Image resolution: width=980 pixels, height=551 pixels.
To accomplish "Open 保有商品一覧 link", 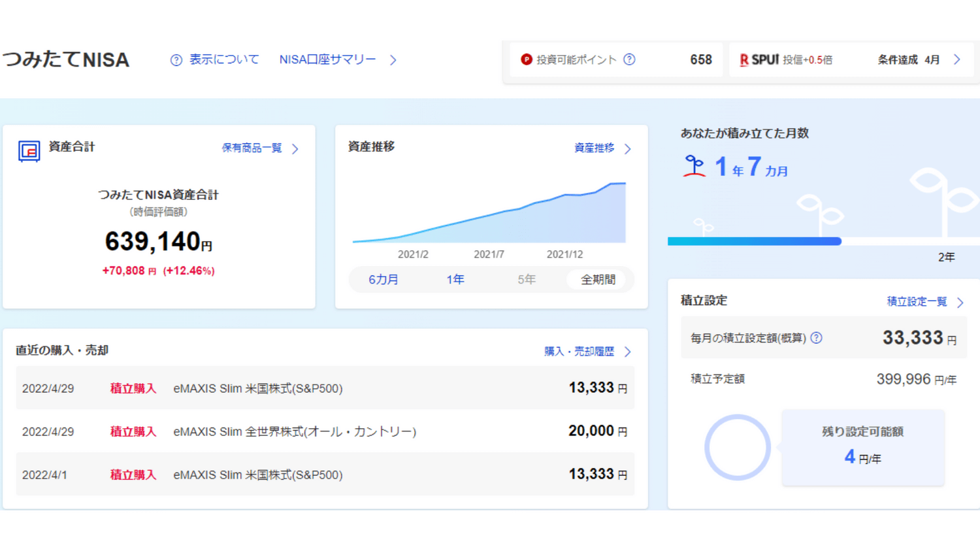I will [x=252, y=148].
